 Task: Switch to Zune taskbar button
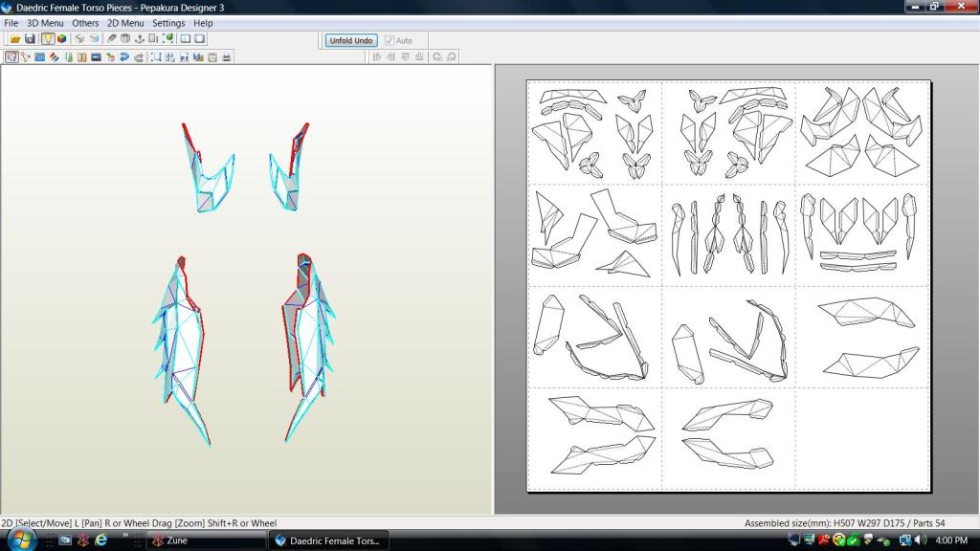(x=205, y=540)
